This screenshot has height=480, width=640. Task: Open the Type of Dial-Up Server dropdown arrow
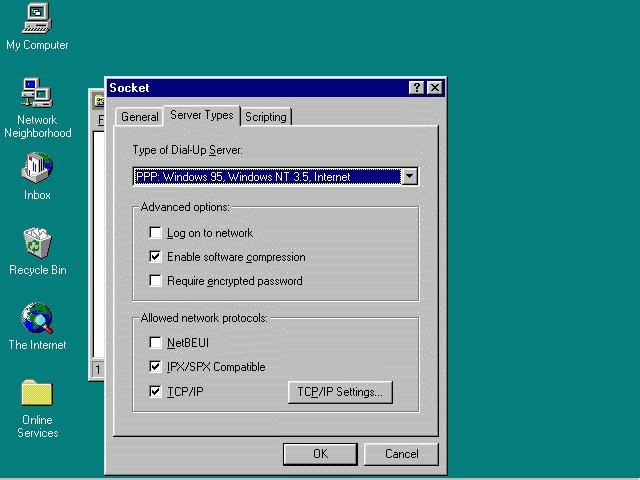coord(409,177)
